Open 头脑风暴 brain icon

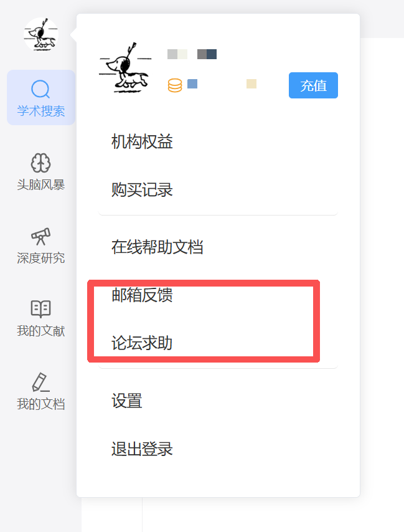pyautogui.click(x=40, y=163)
